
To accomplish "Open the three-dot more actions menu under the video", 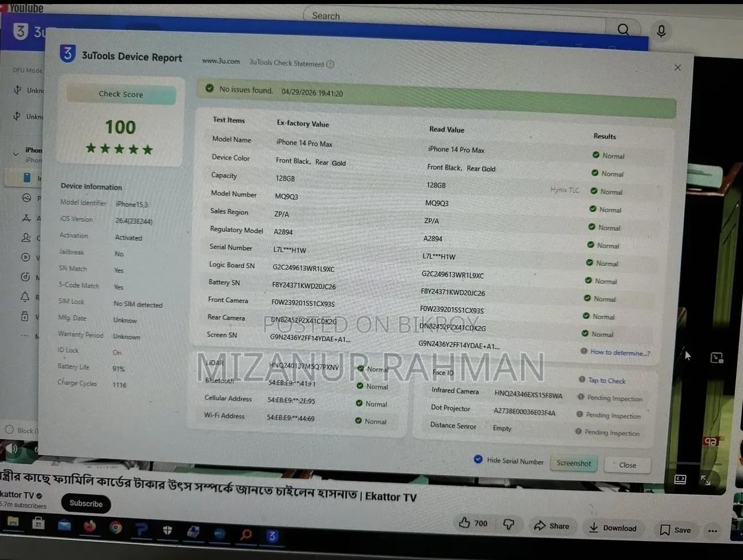I will (x=712, y=531).
